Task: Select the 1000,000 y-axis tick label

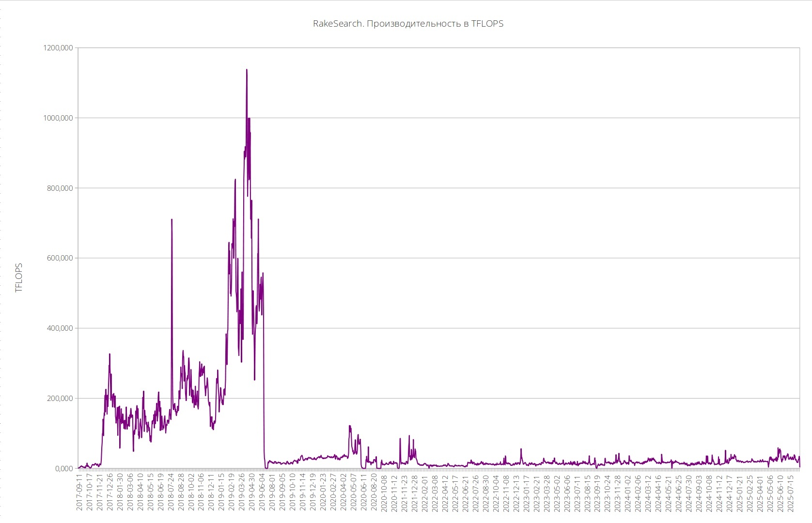Action: pyautogui.click(x=58, y=118)
